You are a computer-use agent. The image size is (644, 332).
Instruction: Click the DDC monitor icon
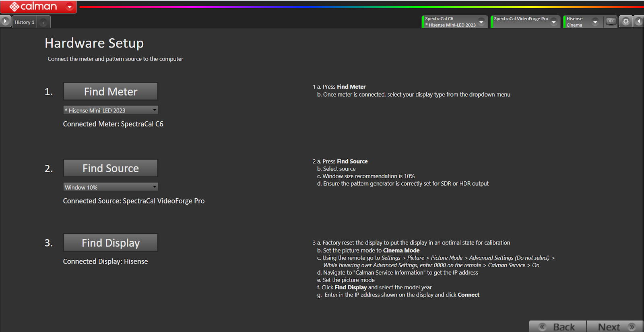click(611, 21)
